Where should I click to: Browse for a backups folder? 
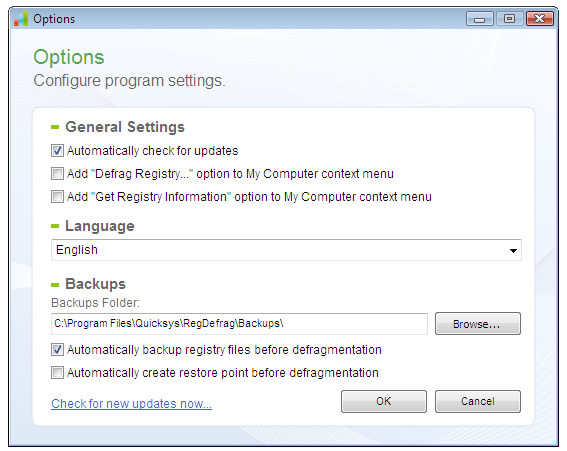click(478, 324)
